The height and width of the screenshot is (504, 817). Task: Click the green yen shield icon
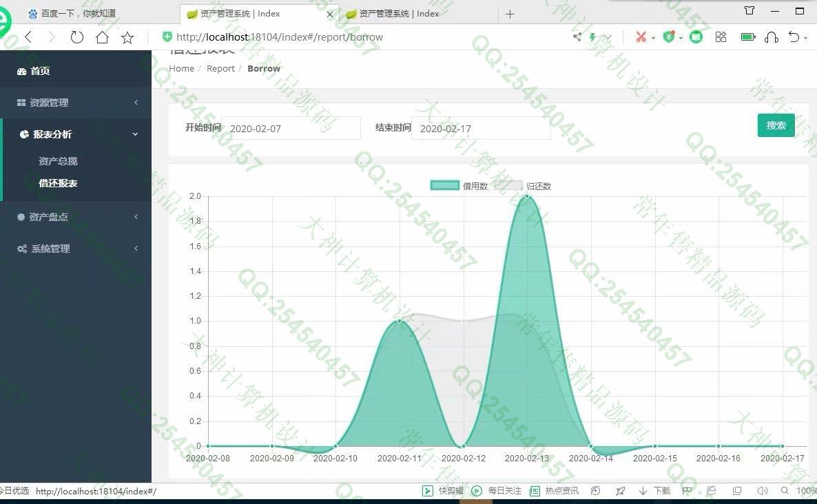[x=669, y=37]
